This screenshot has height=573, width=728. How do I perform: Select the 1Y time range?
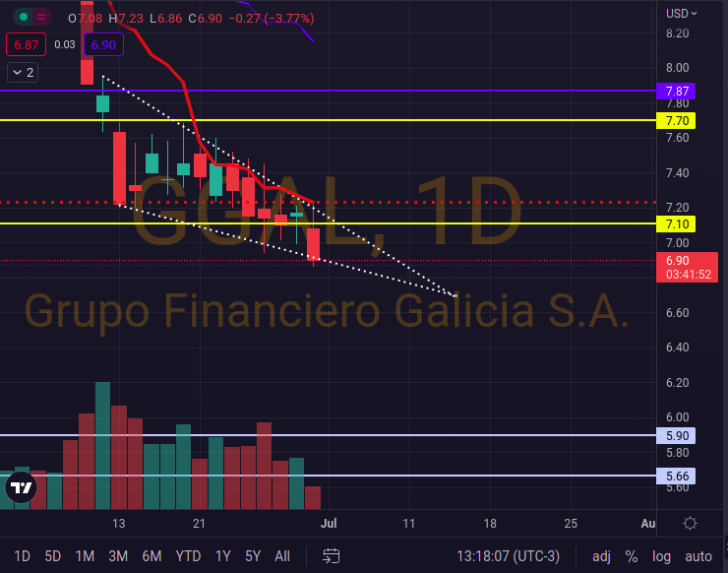(223, 556)
